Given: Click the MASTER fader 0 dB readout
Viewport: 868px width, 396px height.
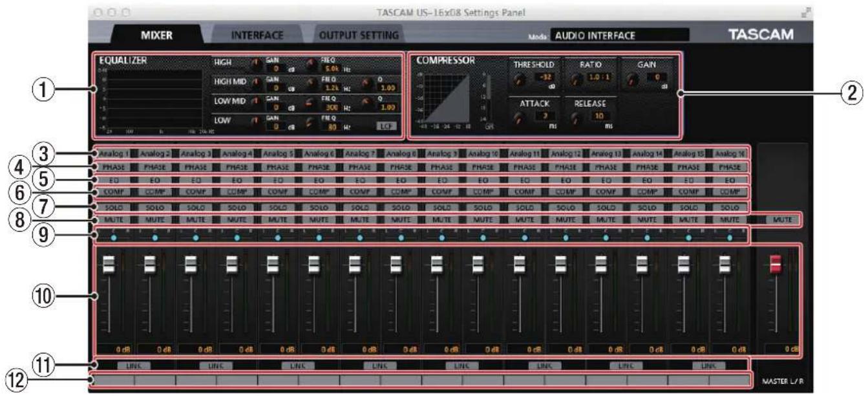Looking at the screenshot, I should (x=783, y=349).
